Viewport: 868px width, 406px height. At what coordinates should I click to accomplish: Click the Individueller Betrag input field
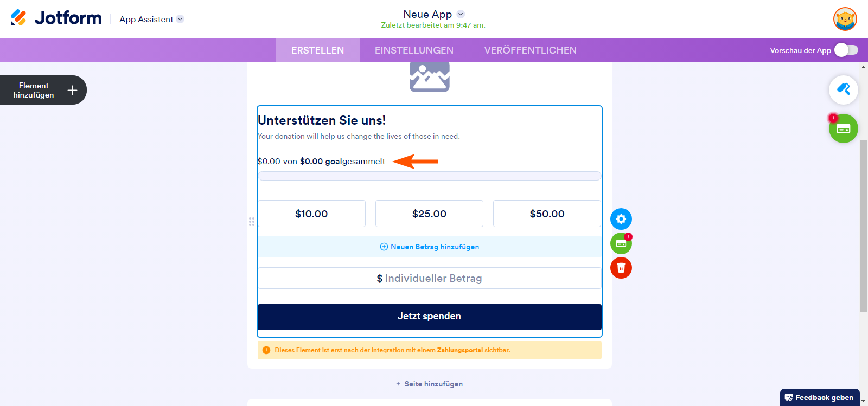pos(429,278)
